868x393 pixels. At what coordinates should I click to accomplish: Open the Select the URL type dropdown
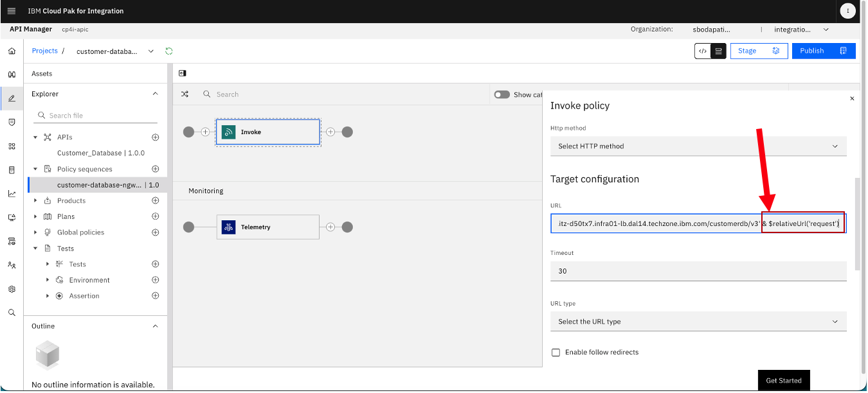[x=698, y=321]
